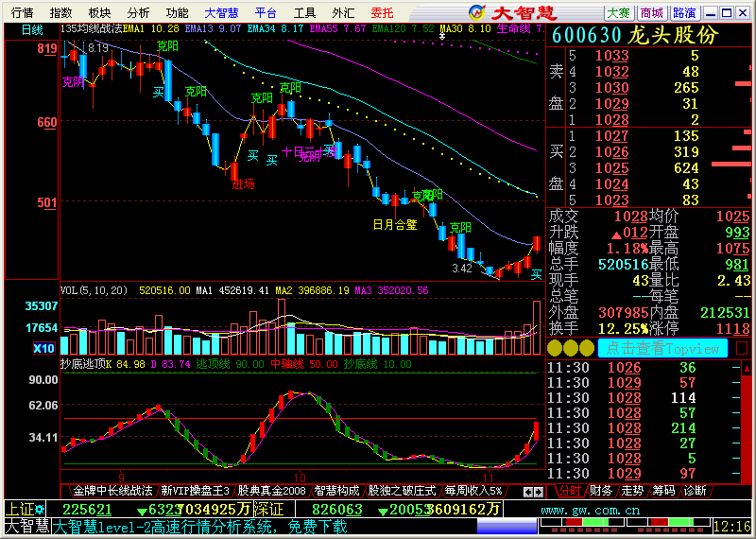This screenshot has width=756, height=539.
Task: Open the 外汇 menu
Action: click(x=344, y=12)
